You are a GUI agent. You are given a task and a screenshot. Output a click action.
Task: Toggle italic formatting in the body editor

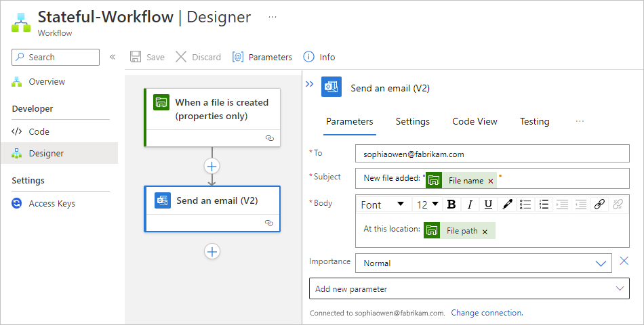click(469, 204)
